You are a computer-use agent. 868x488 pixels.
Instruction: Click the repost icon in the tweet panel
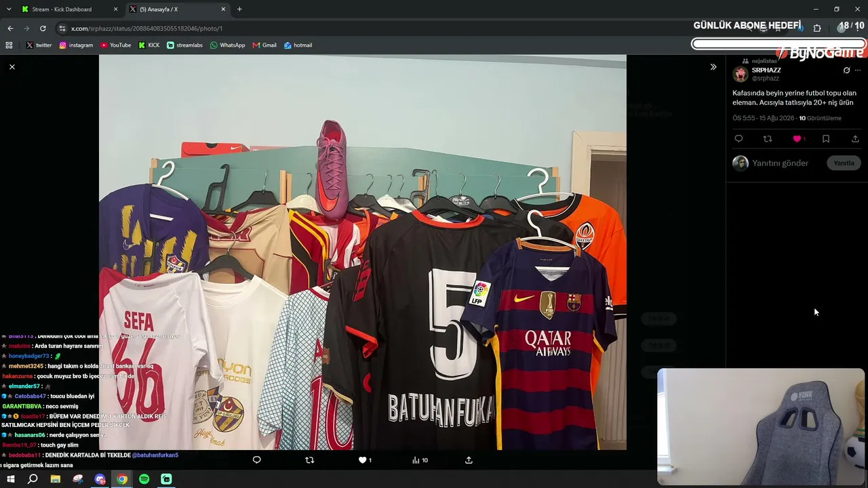coord(768,139)
